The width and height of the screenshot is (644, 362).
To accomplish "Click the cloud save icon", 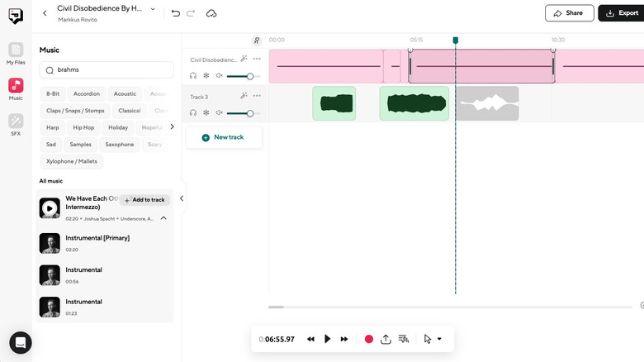I will [x=211, y=13].
